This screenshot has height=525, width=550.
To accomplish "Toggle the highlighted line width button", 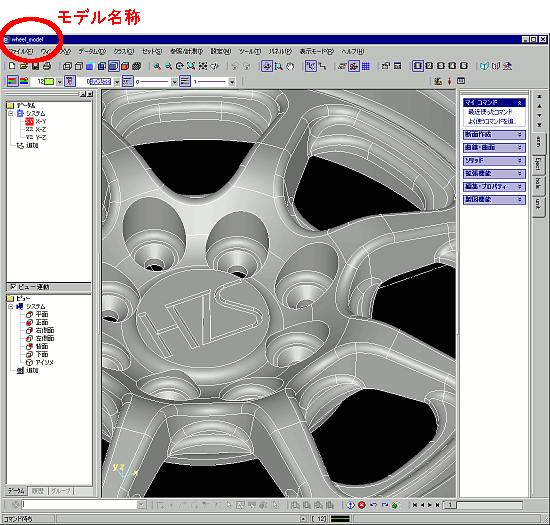I will pos(185,81).
